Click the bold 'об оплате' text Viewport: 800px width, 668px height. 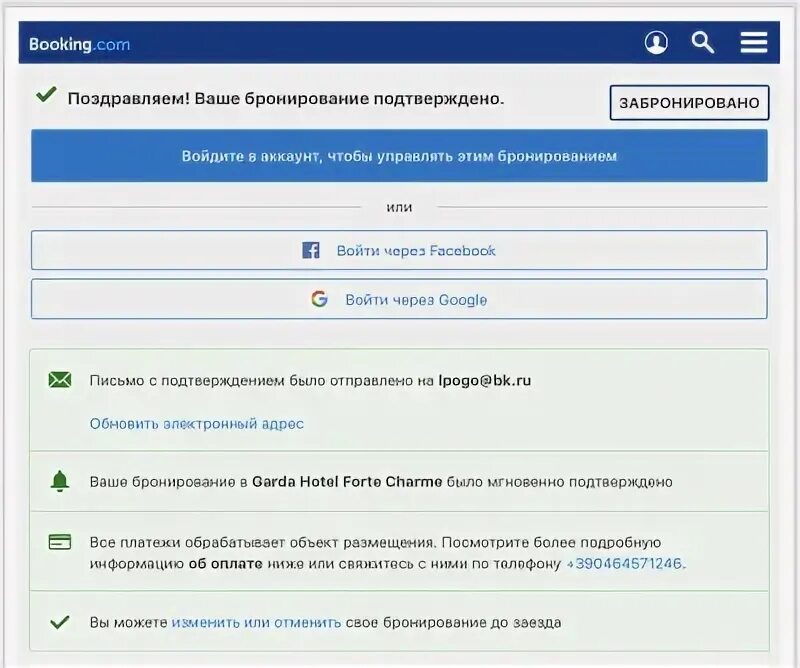click(226, 564)
